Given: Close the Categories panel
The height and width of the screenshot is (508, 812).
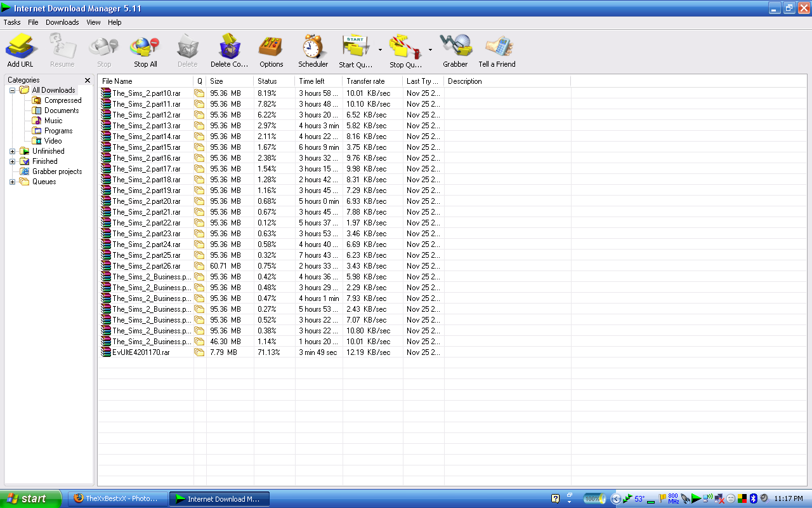Looking at the screenshot, I should 88,81.
